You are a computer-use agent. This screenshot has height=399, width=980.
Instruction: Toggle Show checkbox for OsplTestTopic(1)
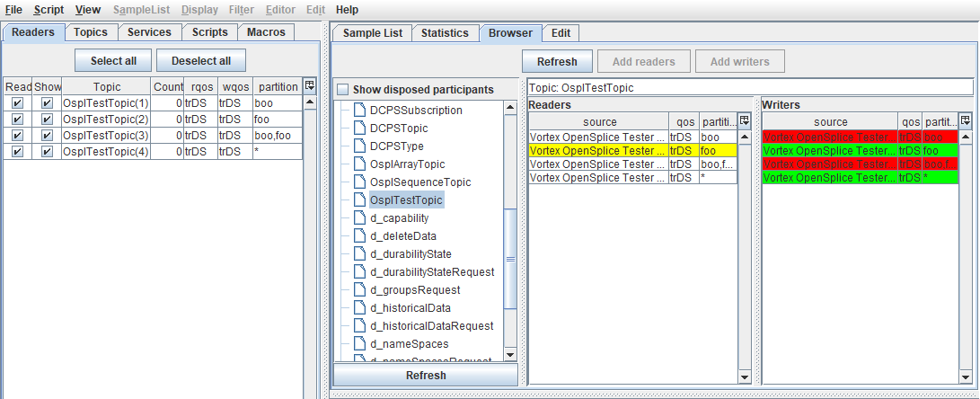(47, 103)
